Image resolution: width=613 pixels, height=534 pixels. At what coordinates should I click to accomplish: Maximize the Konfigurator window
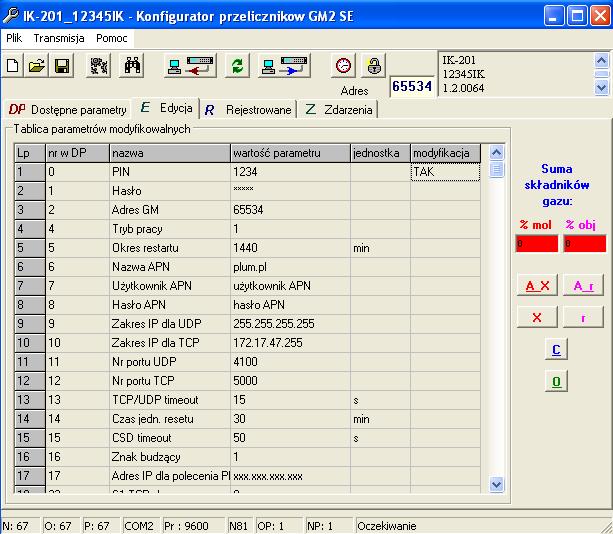point(577,16)
